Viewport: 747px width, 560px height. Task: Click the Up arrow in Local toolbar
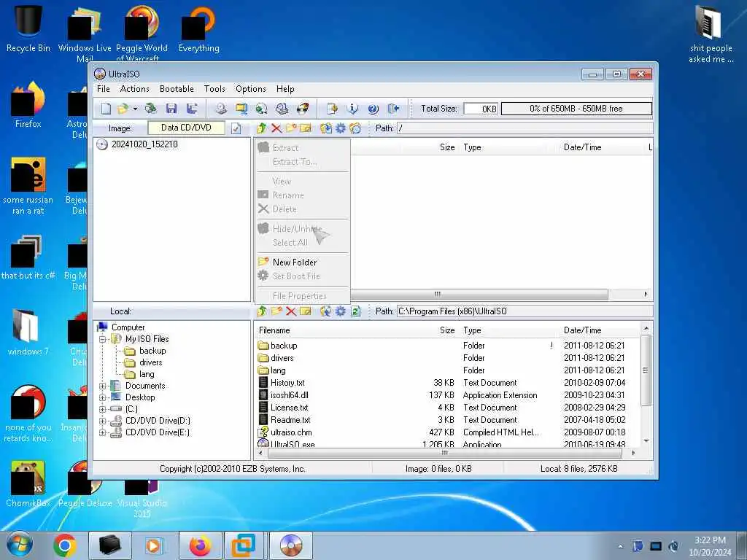[x=262, y=311]
